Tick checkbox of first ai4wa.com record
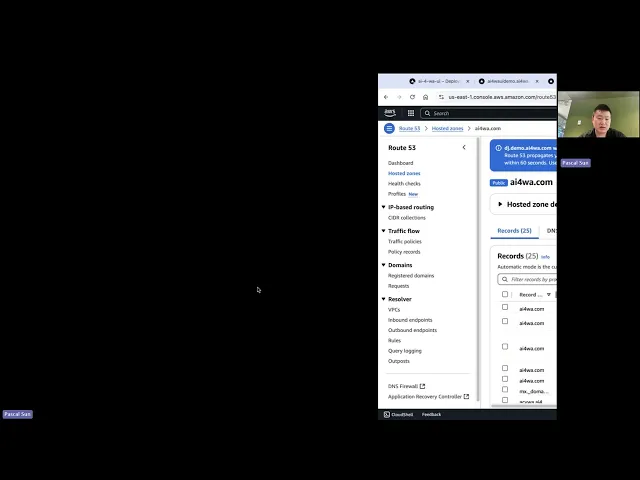Image resolution: width=640 pixels, height=480 pixels. (x=505, y=307)
